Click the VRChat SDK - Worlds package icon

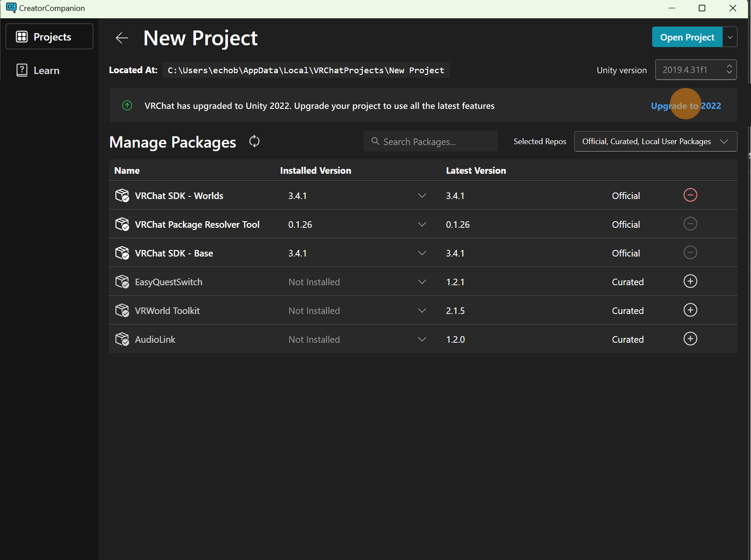(122, 195)
